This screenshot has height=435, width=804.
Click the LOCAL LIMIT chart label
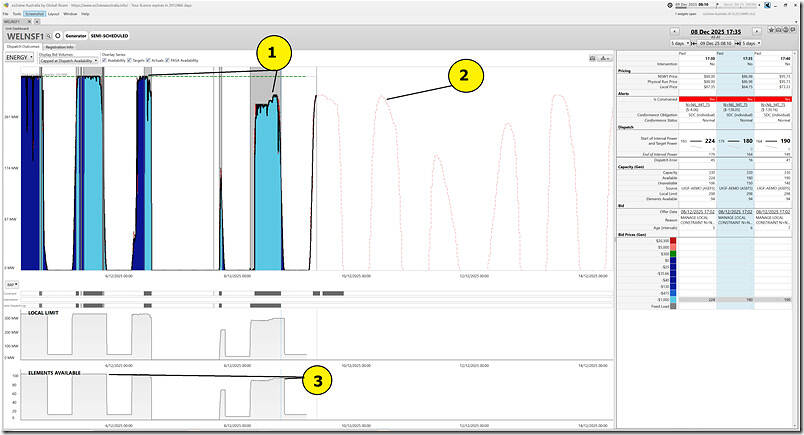pos(43,312)
